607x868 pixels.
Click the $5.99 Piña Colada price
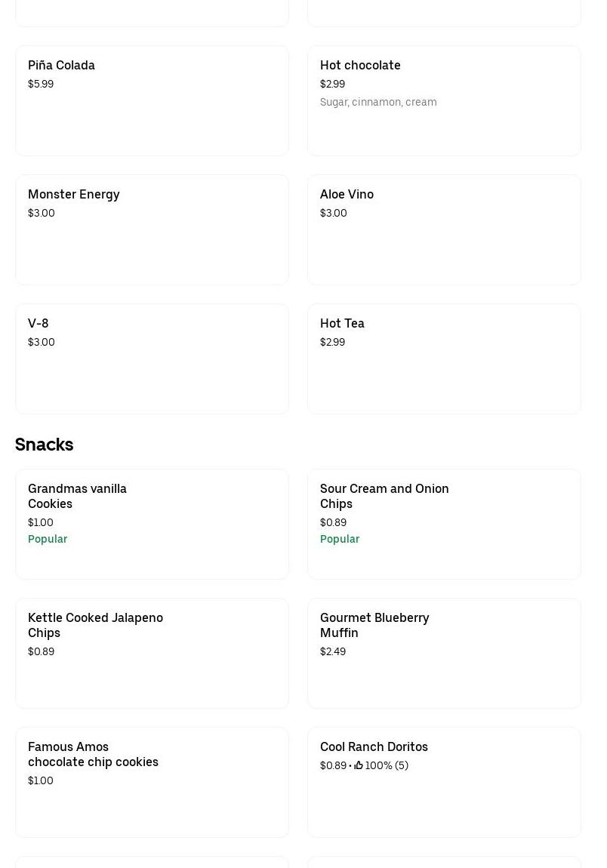tap(41, 84)
